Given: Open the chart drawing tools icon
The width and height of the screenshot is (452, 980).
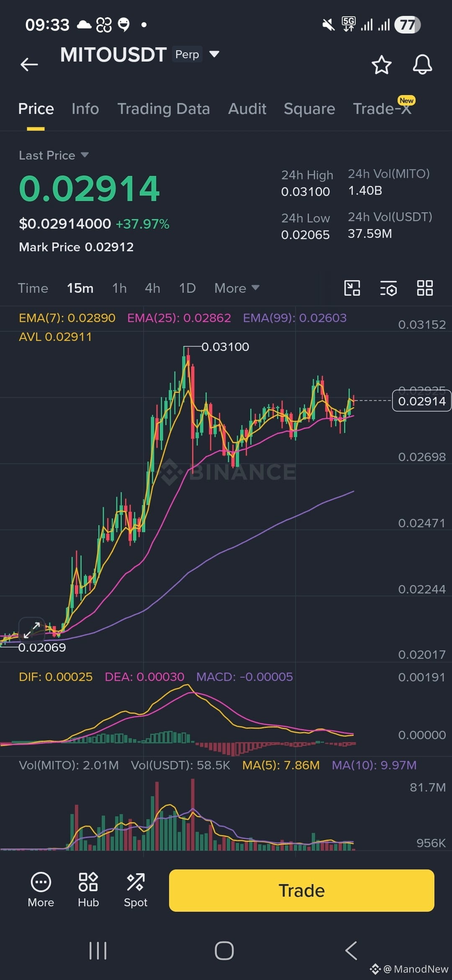Looking at the screenshot, I should [x=352, y=288].
